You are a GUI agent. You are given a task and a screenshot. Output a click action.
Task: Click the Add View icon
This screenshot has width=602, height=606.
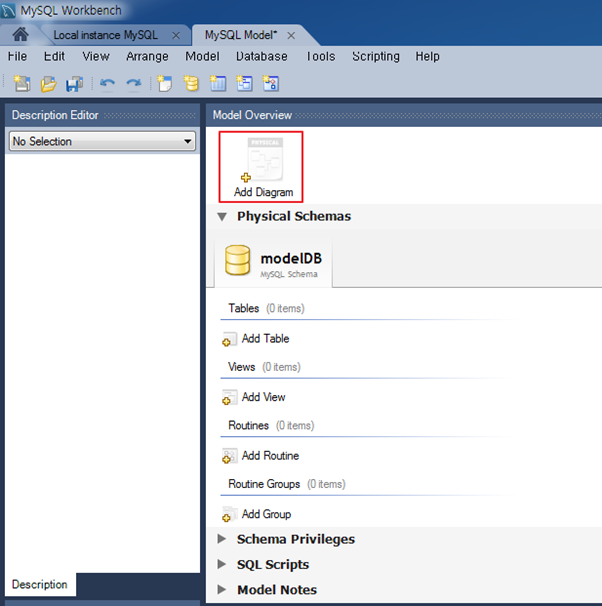[x=229, y=397]
